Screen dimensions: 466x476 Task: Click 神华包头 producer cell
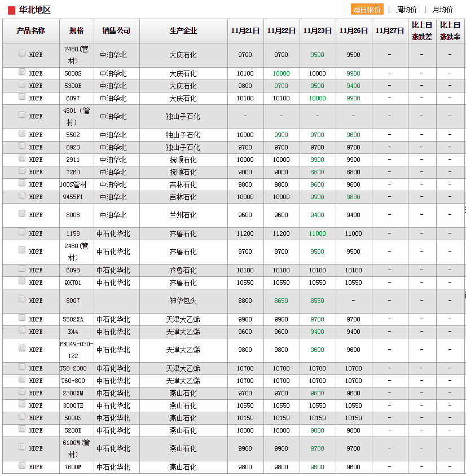183,301
